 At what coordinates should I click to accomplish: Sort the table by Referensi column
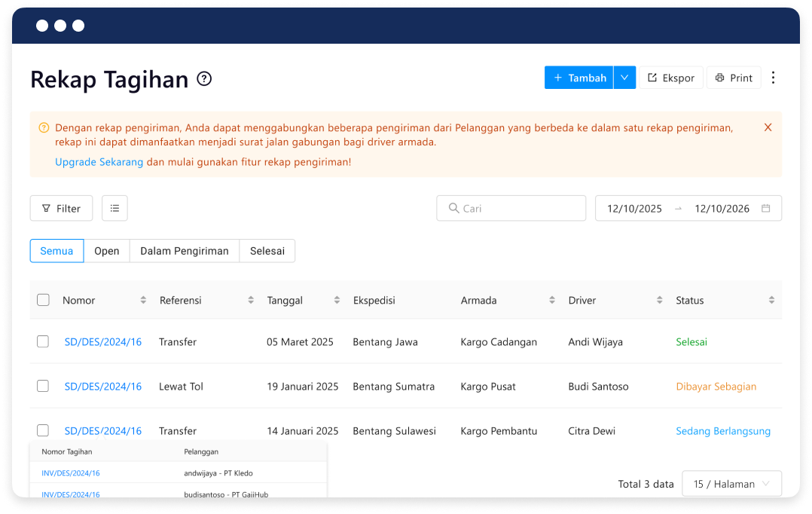251,300
